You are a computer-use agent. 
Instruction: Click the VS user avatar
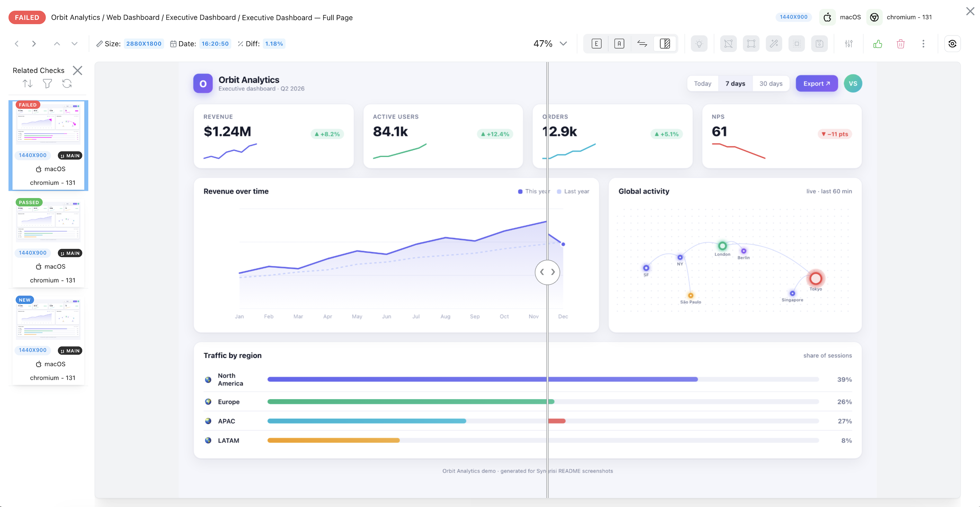(x=853, y=84)
